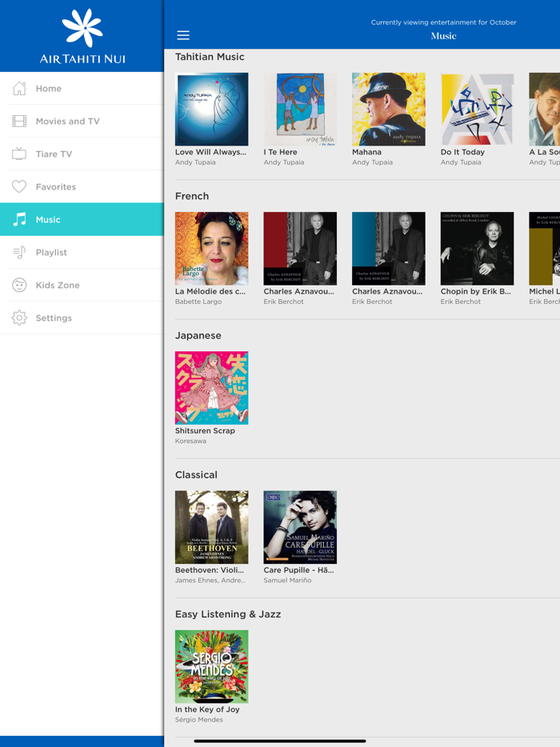Click the 'French' section heading
This screenshot has height=747, width=560.
pos(192,196)
